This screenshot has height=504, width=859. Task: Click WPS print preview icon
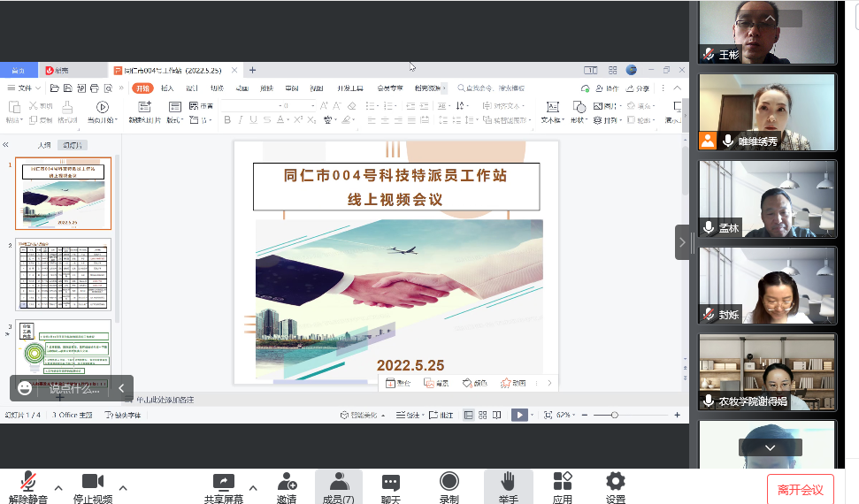(108, 88)
